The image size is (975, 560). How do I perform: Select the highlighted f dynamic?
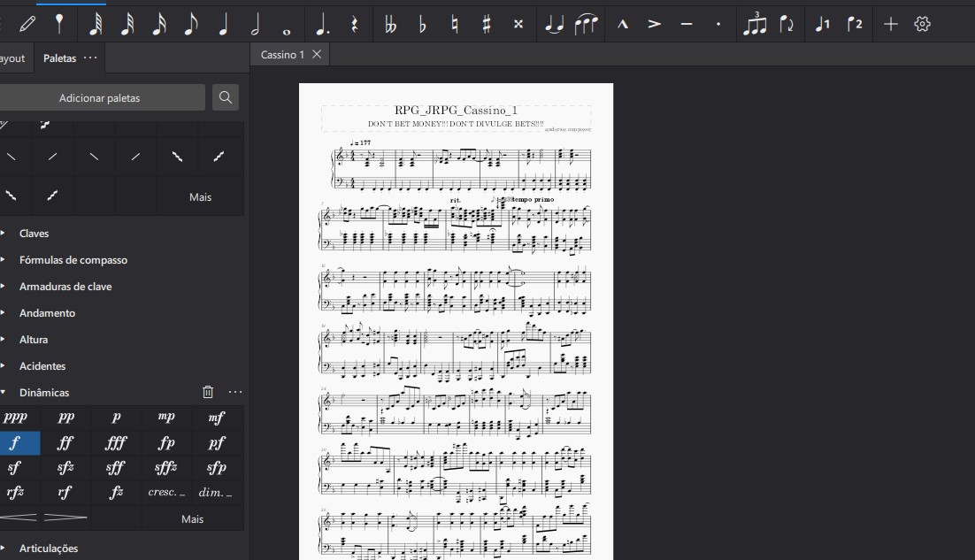[x=15, y=443]
